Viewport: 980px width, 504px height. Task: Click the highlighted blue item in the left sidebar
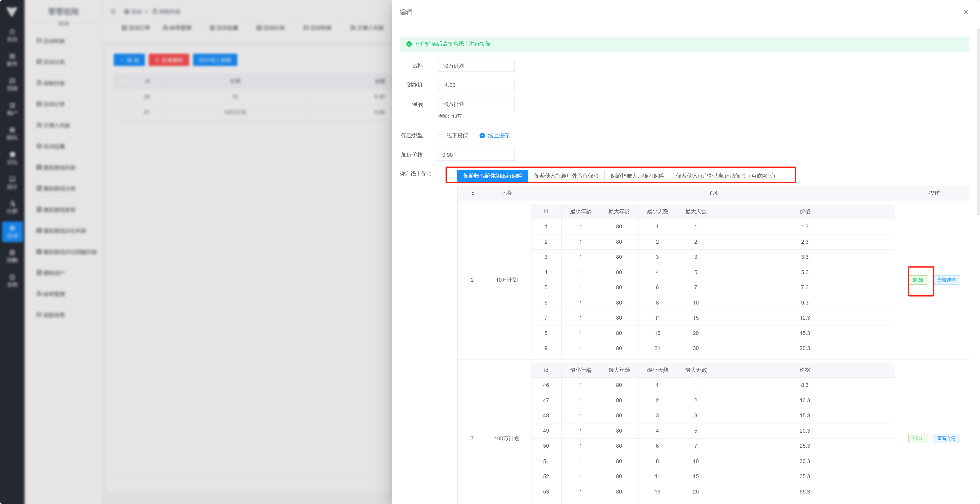click(x=12, y=231)
